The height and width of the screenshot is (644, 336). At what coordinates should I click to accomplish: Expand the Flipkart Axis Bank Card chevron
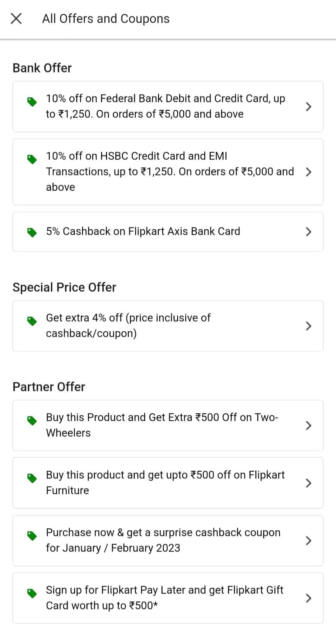[308, 232]
